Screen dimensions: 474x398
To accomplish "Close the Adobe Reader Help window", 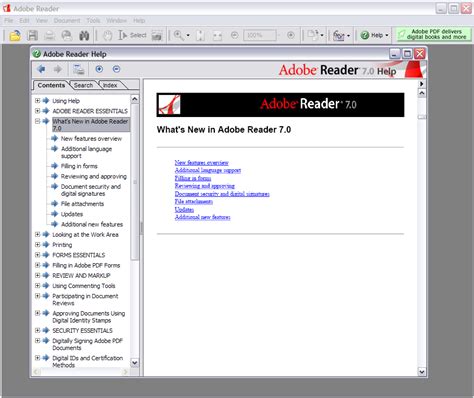I will (420, 54).
